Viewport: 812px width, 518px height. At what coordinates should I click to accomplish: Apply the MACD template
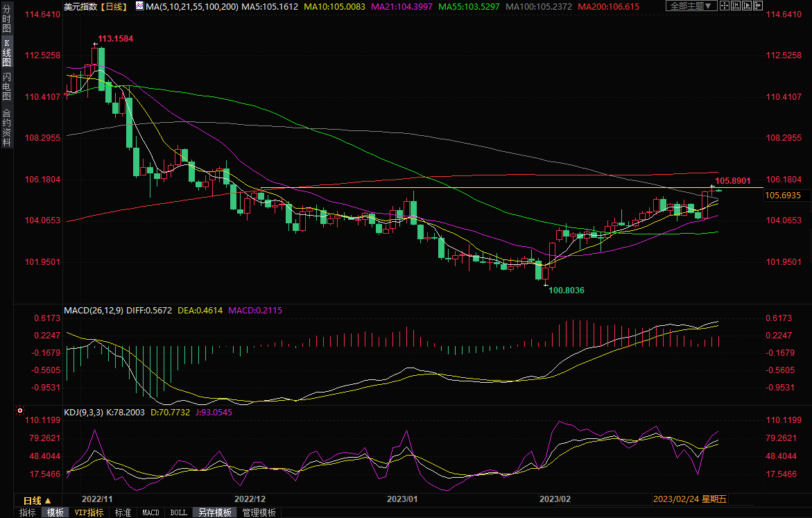(x=150, y=512)
